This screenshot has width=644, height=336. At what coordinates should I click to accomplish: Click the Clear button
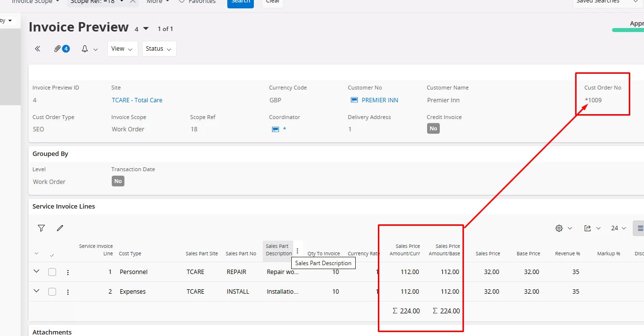[x=273, y=1]
